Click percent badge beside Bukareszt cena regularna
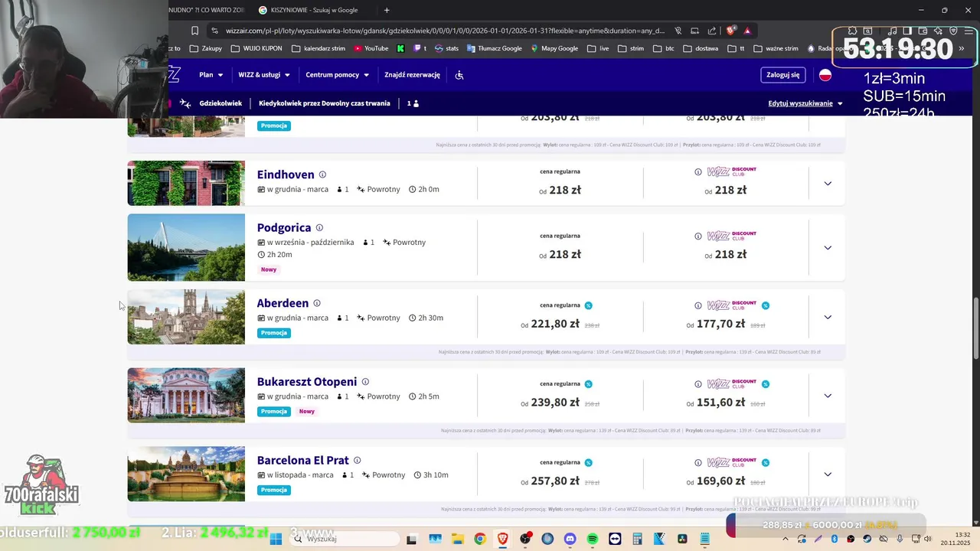Screen dimensions: 980x551 588,384
